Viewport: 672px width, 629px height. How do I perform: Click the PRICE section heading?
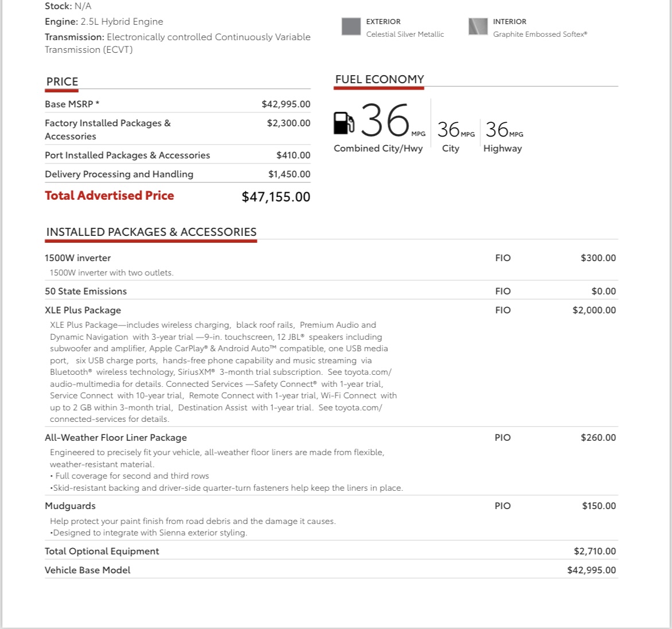pyautogui.click(x=62, y=81)
